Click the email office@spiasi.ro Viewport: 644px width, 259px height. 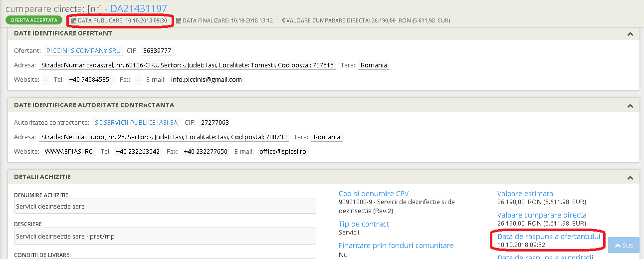[x=283, y=152]
